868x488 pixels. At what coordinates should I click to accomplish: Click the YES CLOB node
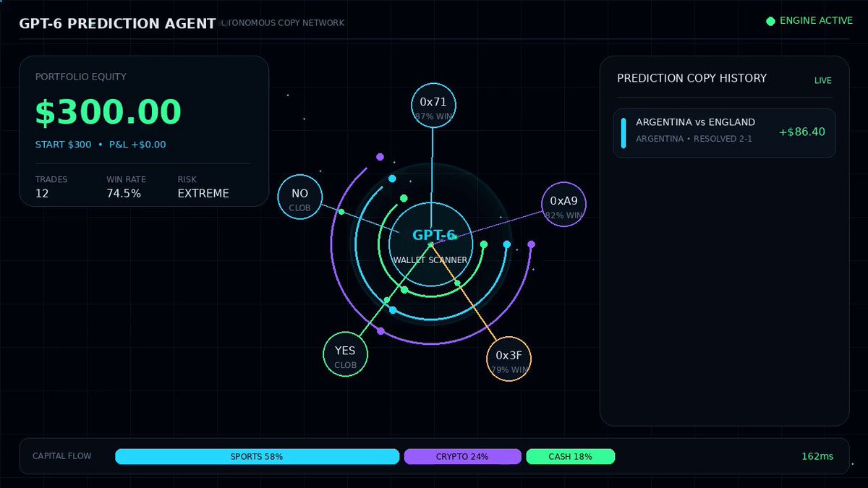[345, 354]
